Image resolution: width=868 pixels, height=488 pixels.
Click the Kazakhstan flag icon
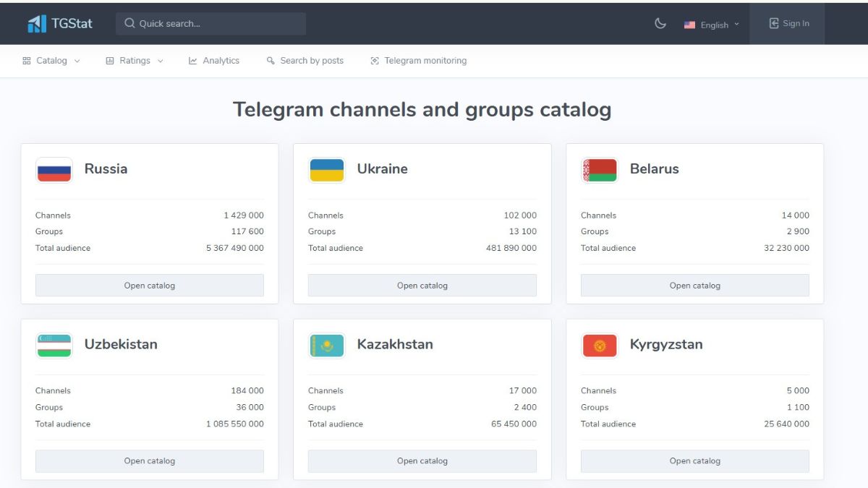tap(327, 346)
